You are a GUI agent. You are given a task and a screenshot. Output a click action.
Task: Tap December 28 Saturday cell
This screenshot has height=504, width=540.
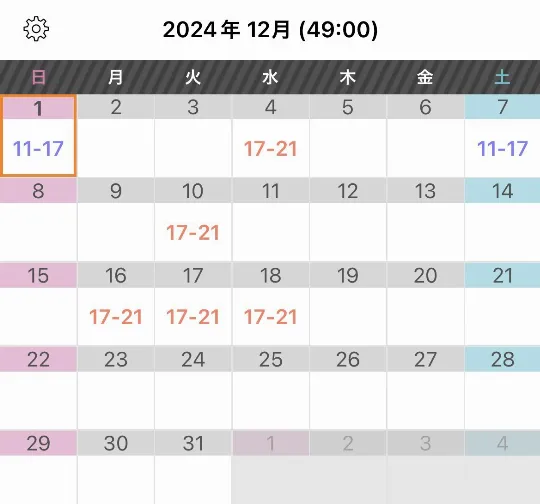click(502, 388)
